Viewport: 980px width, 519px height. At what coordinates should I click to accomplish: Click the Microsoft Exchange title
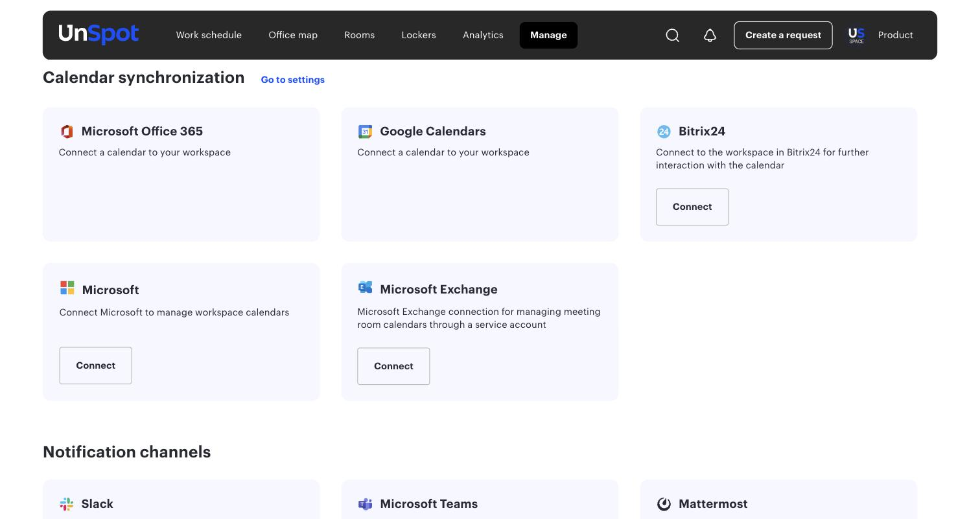coord(439,290)
